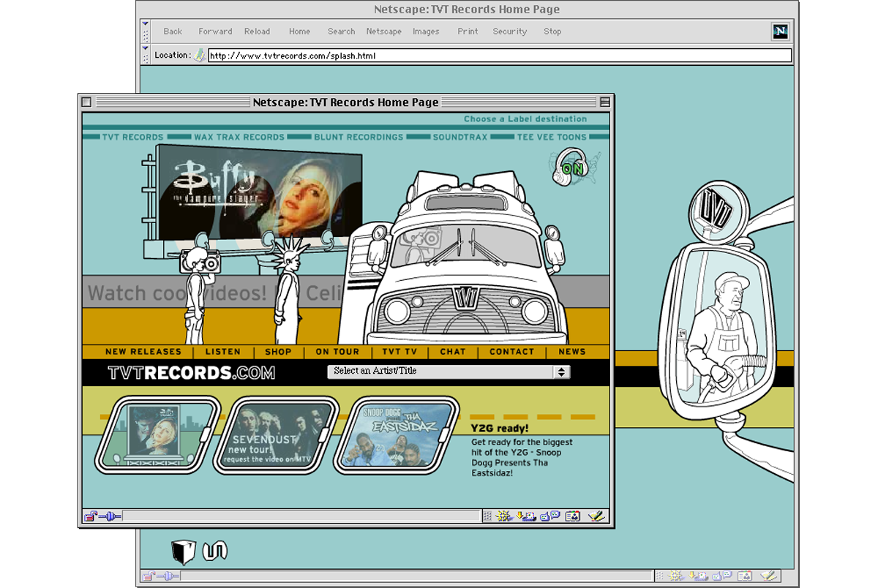Open the CHAT section

click(x=453, y=352)
